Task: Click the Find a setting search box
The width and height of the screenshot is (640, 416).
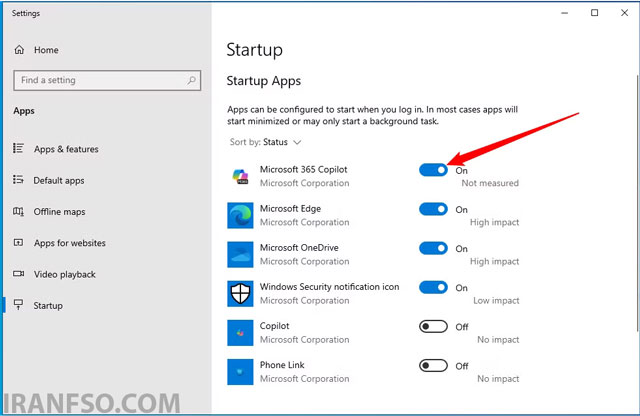Action: [x=107, y=80]
